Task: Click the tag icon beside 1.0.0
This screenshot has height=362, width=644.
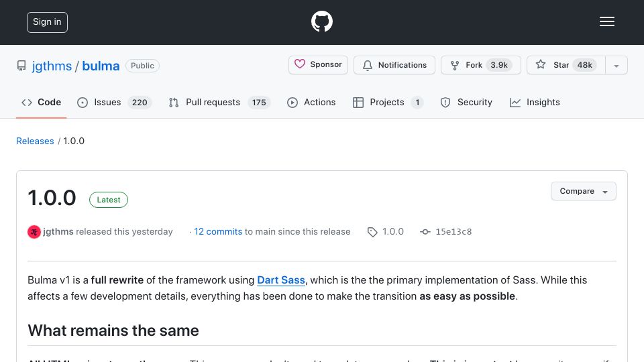Action: coord(372,233)
